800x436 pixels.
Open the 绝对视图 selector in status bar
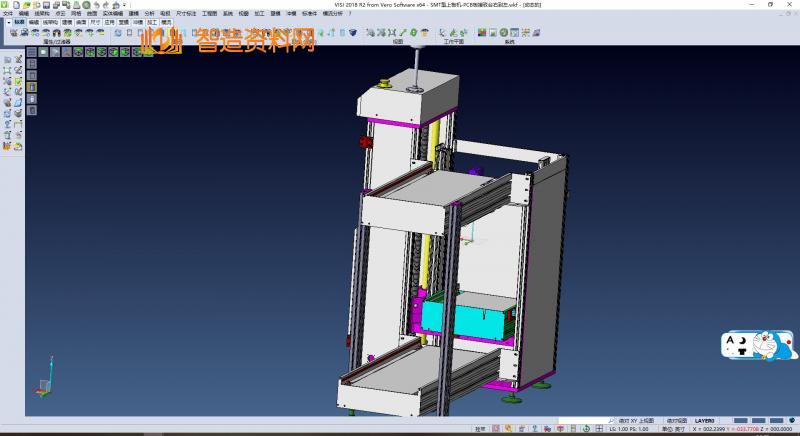678,420
